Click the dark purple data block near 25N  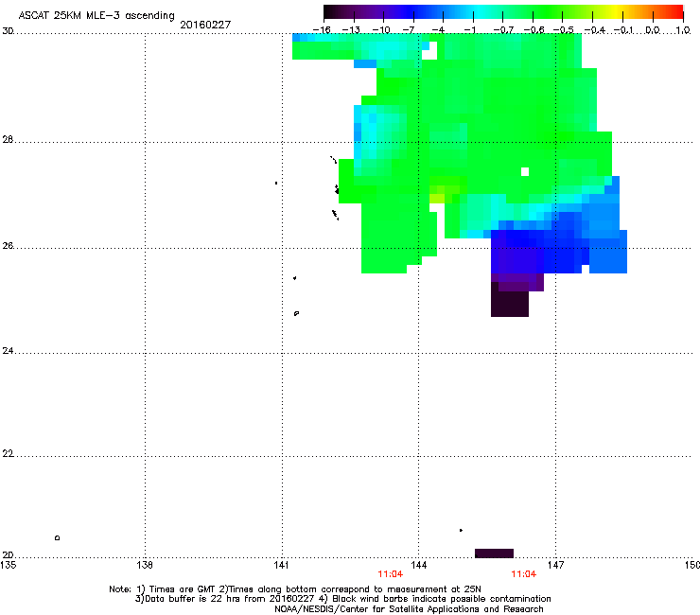point(510,300)
